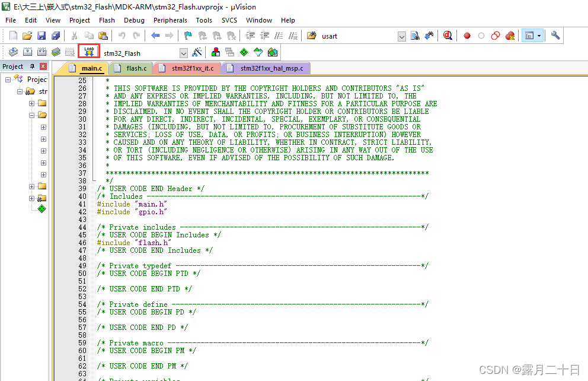588x381 pixels.
Task: Click the USER CODE BEGIN PTD comment
Action: click(149, 274)
